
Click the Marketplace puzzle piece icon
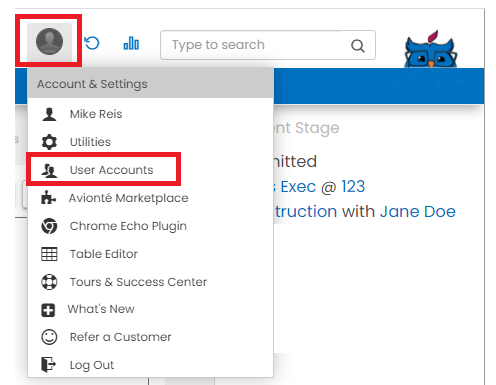[49, 197]
